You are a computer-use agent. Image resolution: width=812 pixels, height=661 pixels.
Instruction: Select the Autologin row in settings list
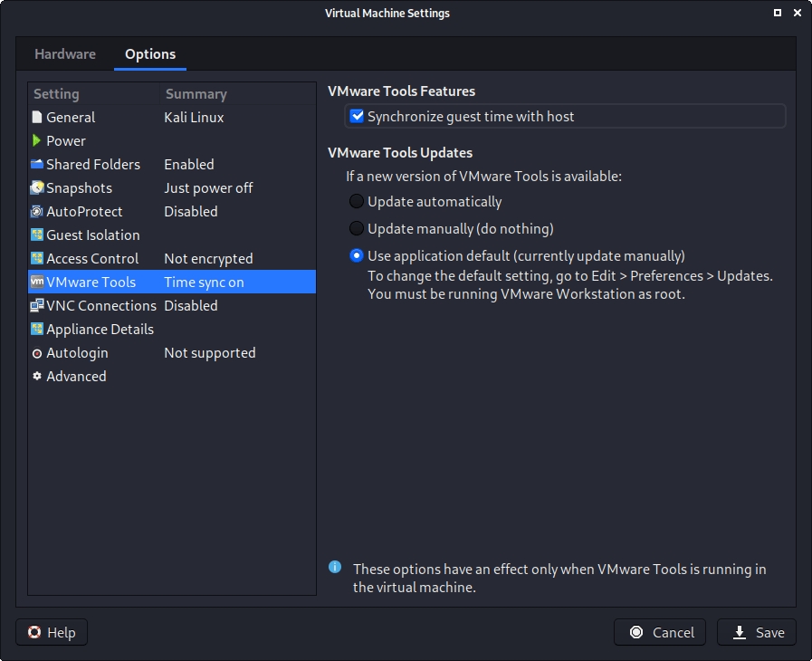(x=77, y=353)
